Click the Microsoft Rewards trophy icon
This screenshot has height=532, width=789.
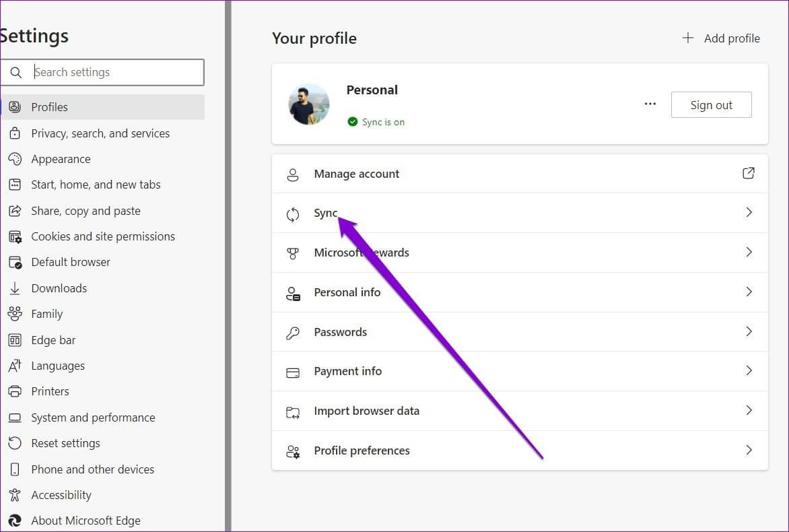[292, 254]
